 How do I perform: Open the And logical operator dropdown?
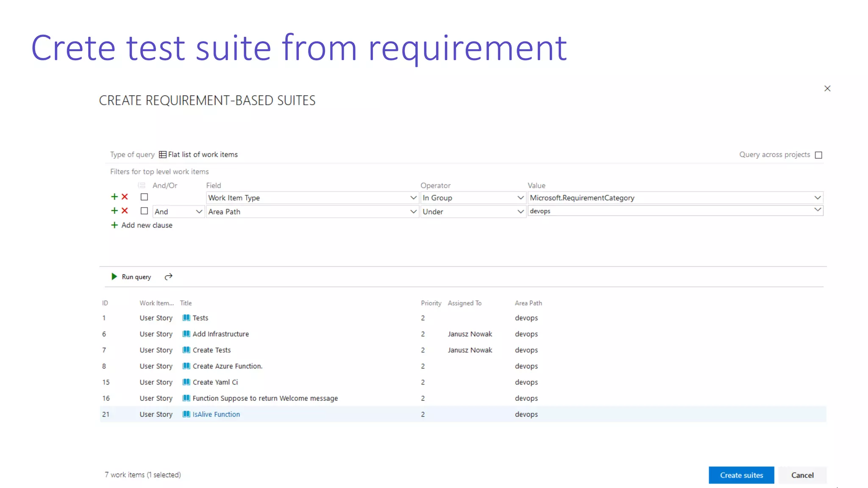tap(178, 211)
